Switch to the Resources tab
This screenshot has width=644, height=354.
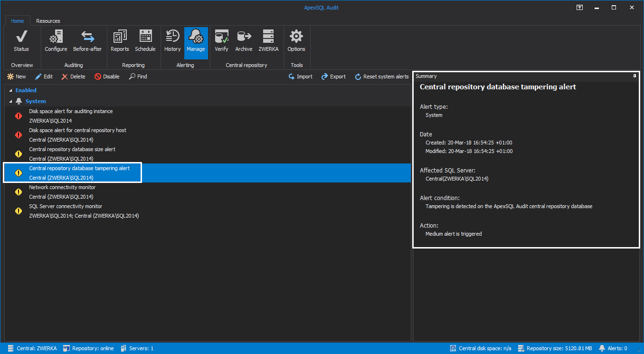tap(48, 21)
